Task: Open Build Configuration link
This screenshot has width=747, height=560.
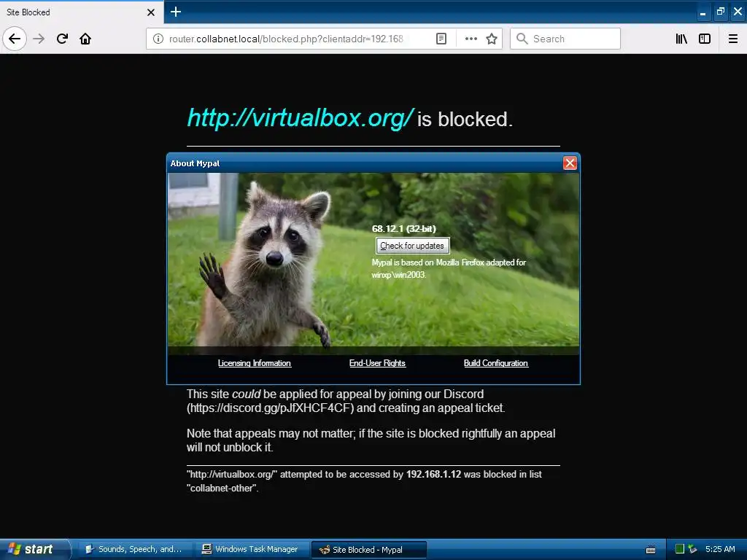Action: point(496,363)
